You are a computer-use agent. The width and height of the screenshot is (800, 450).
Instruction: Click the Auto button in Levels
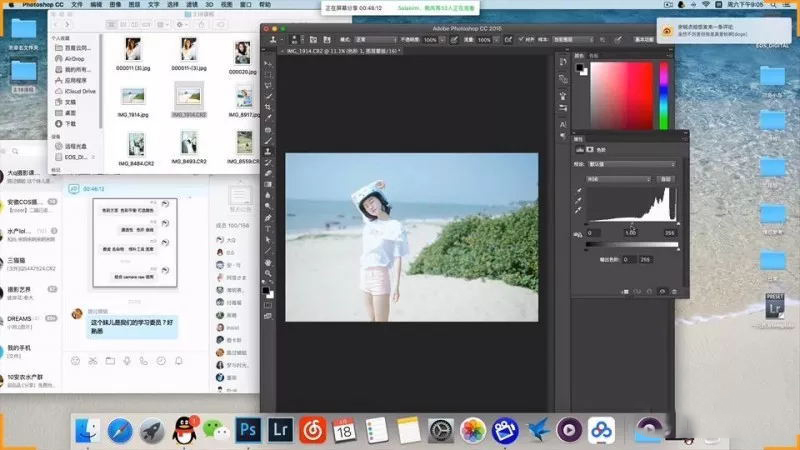[666, 179]
